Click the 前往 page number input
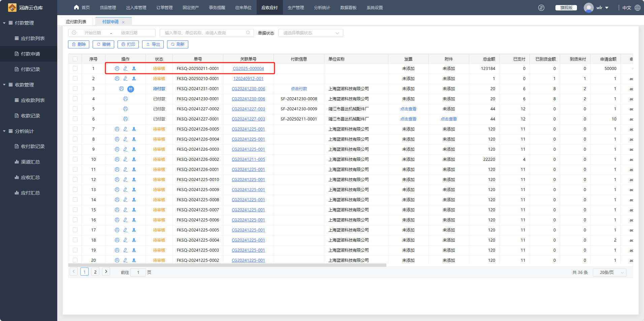This screenshot has width=644, height=321. [x=138, y=273]
